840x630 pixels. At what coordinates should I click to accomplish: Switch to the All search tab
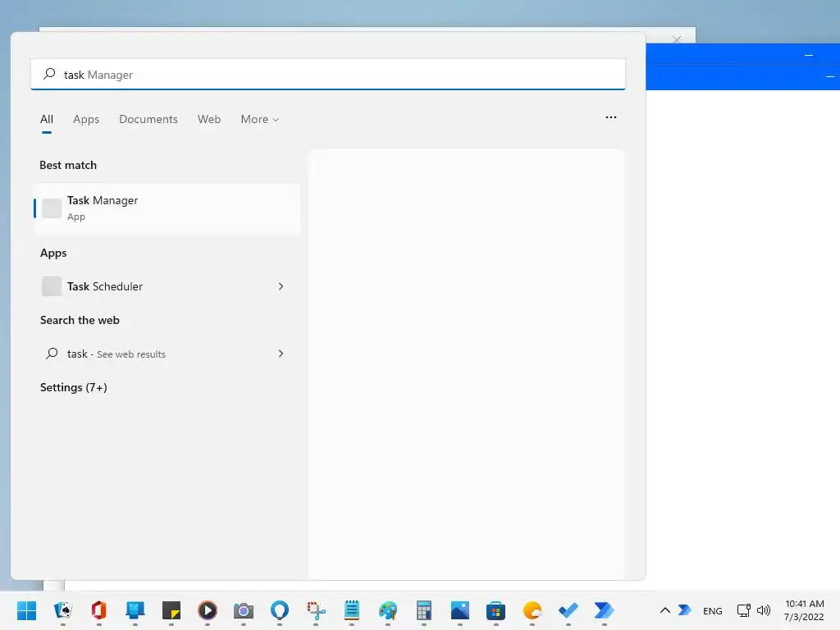(x=47, y=119)
